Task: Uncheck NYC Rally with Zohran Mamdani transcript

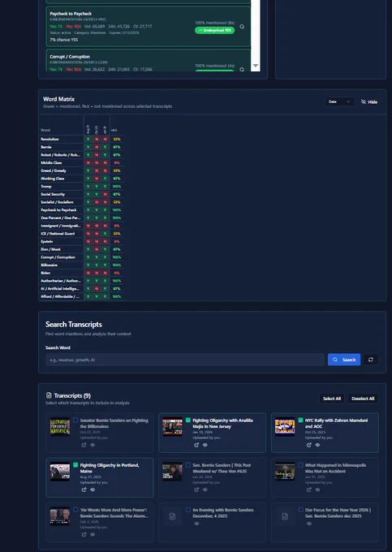Action: pyautogui.click(x=300, y=420)
